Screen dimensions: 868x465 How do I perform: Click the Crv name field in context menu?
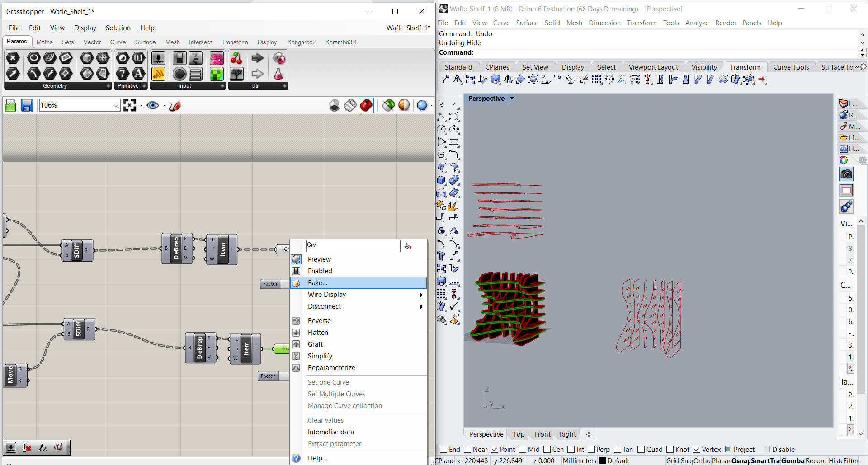(353, 245)
